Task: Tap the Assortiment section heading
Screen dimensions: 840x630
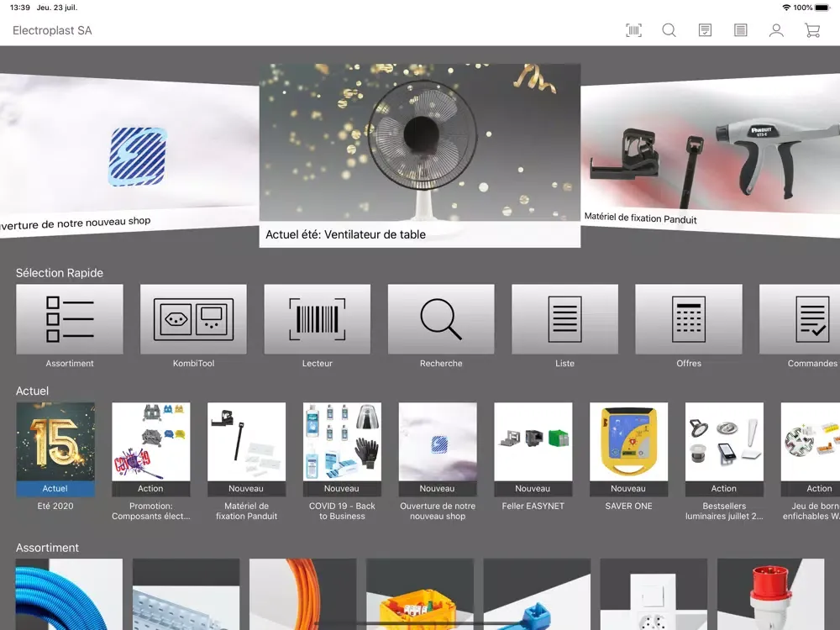Action: 47,548
